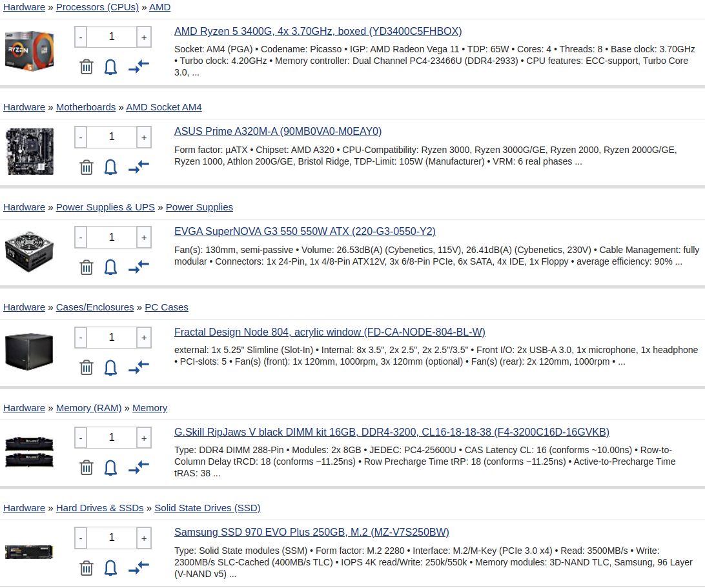This screenshot has width=705, height=588.
Task: Open the Samsung SSD 970 EVO Plus product link
Action: (x=311, y=532)
